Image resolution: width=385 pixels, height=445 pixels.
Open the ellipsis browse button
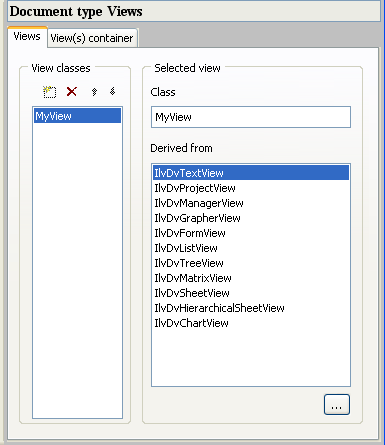click(x=337, y=405)
